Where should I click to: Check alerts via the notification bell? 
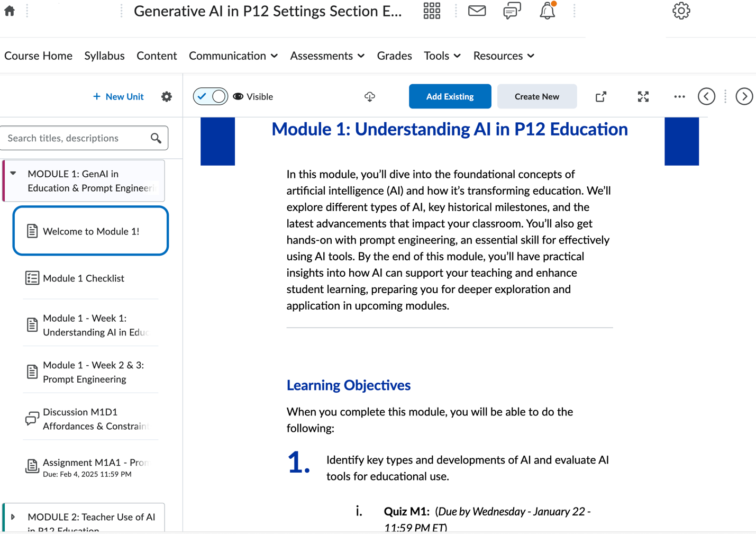coord(547,11)
